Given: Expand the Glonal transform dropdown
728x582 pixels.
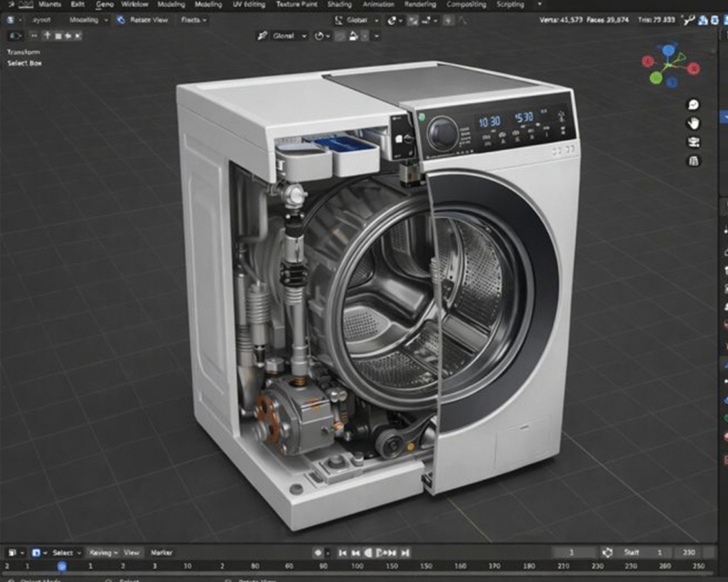Looking at the screenshot, I should coord(282,36).
